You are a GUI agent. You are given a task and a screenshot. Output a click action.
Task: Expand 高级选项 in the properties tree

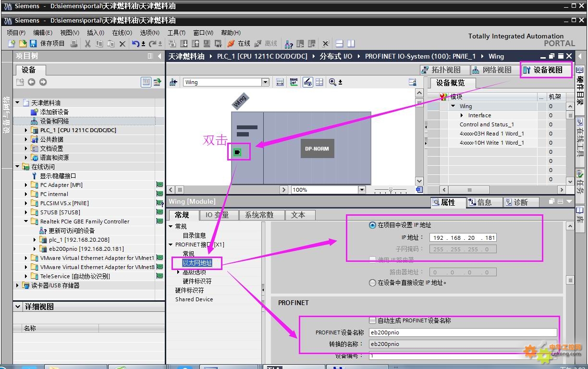tap(179, 272)
